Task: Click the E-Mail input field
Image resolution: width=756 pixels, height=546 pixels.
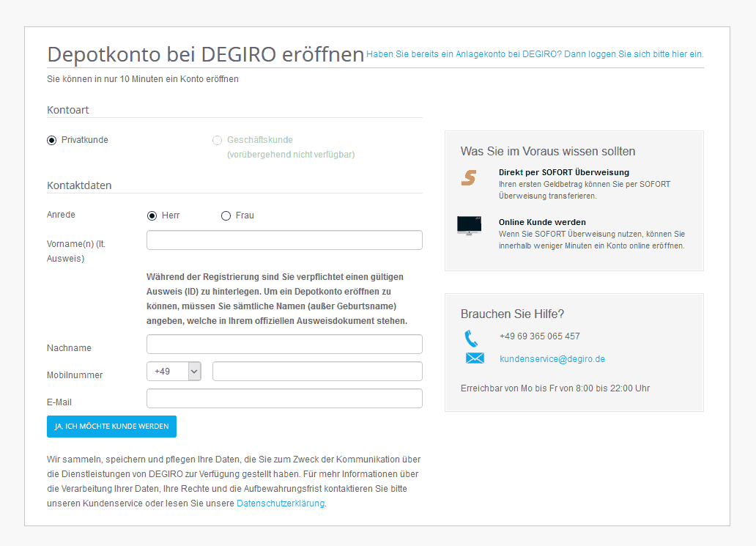Action: (284, 399)
